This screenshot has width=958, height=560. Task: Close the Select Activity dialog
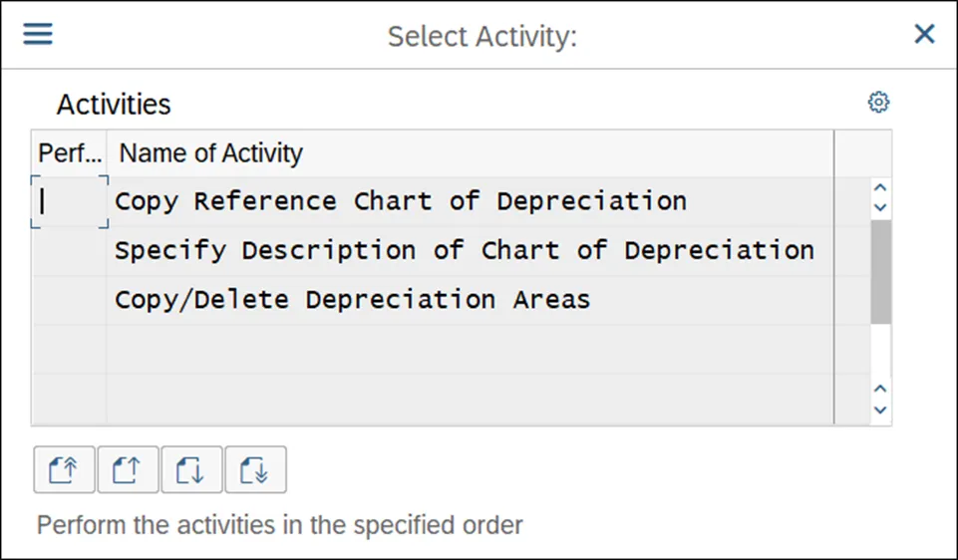pos(924,35)
